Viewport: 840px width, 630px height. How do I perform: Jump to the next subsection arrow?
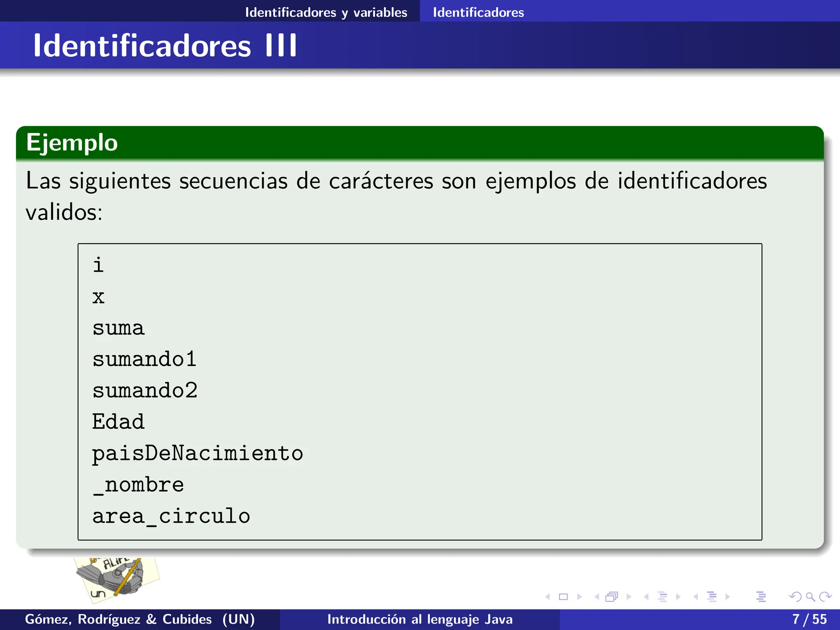pyautogui.click(x=678, y=597)
